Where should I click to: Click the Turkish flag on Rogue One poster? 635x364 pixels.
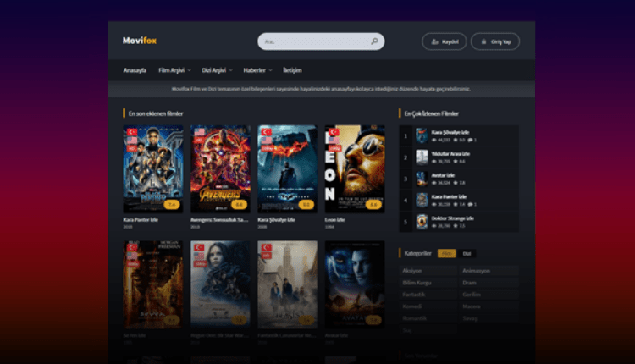click(x=199, y=248)
